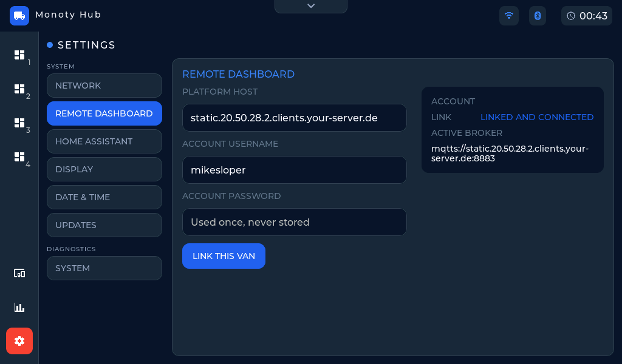
Task: Expand the top pull-down chevron handle
Action: point(311,6)
